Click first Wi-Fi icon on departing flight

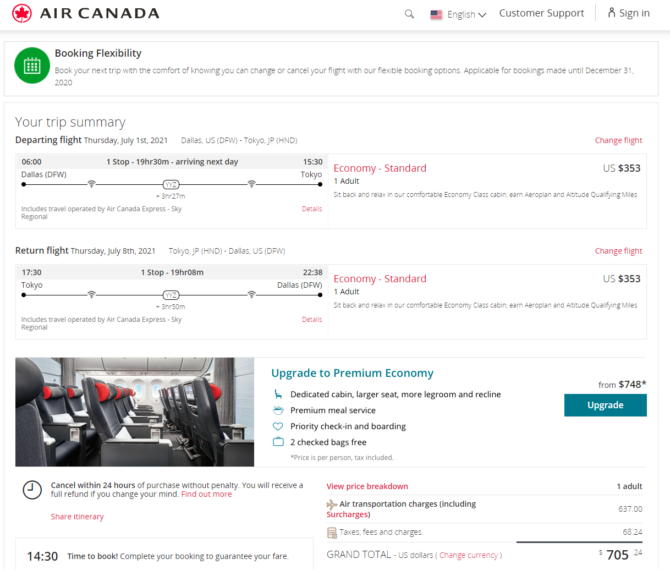click(91, 184)
